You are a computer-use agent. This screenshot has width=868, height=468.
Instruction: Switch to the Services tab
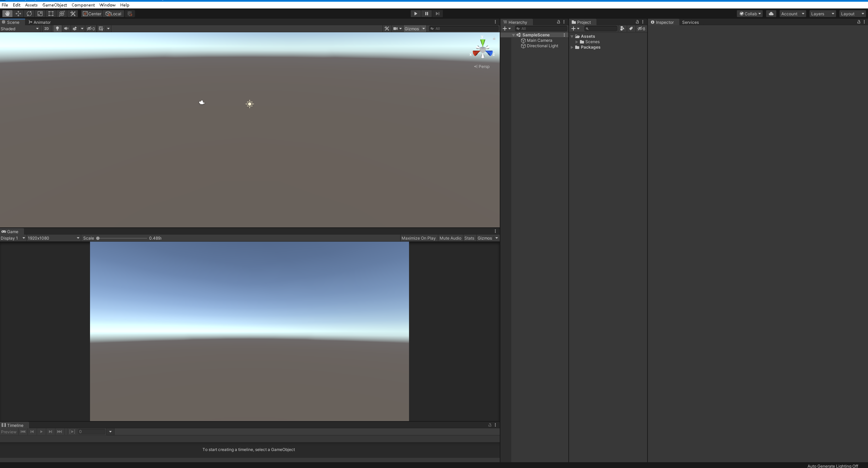[690, 22]
